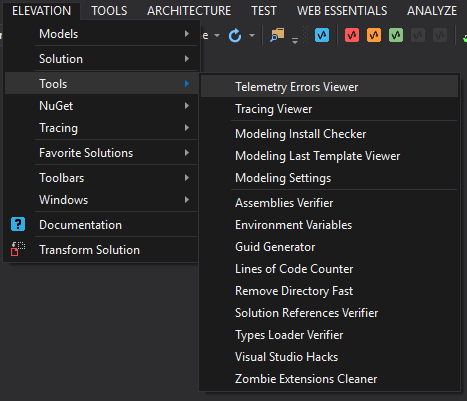Open the ANALYZE menu
The width and height of the screenshot is (467, 401).
432,11
